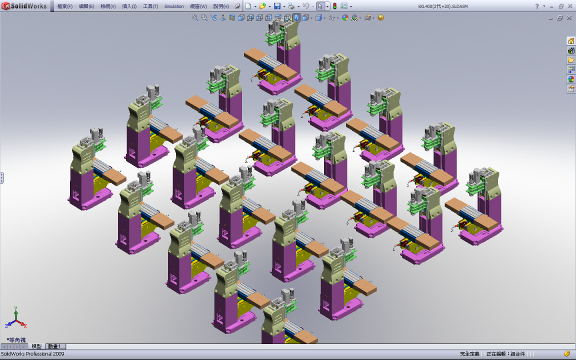Click the Edit Appearance color ball icon
The width and height of the screenshot is (576, 360).
[345, 18]
